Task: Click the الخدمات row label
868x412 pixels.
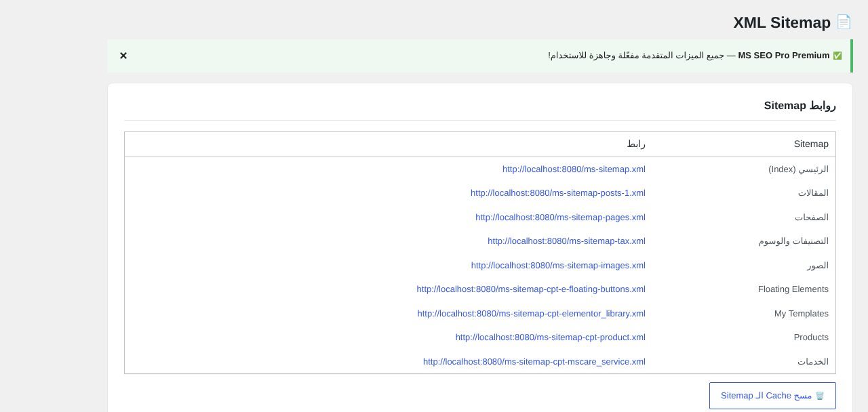Action: pyautogui.click(x=813, y=362)
